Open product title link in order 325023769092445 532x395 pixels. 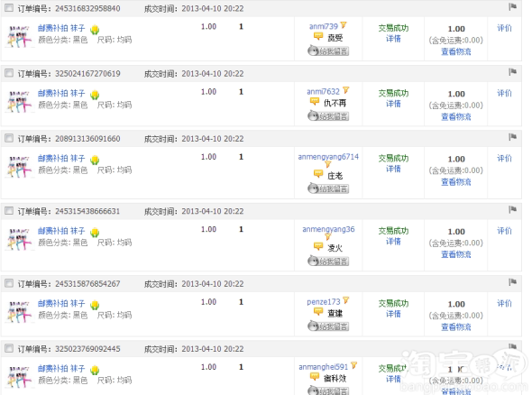pyautogui.click(x=61, y=369)
